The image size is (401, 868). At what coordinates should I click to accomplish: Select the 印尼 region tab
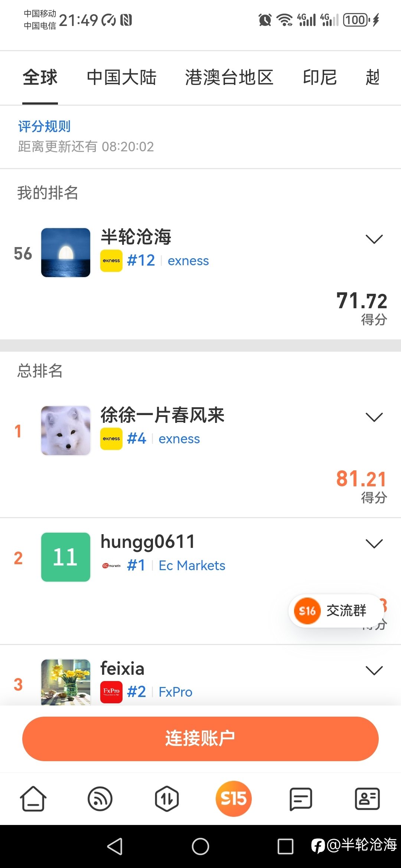tap(320, 78)
